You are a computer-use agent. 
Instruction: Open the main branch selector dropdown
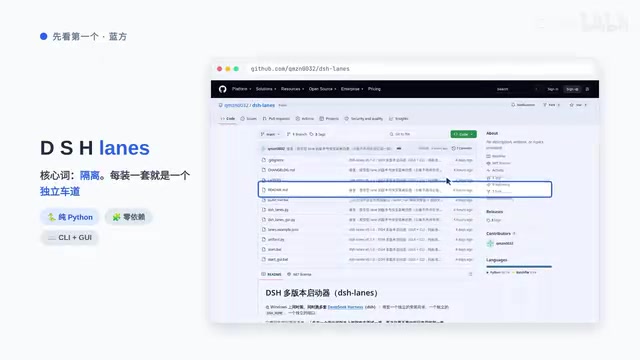[x=270, y=134]
